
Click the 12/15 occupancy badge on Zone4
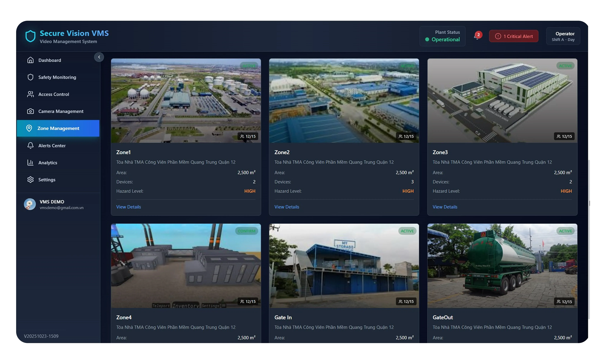pyautogui.click(x=248, y=301)
